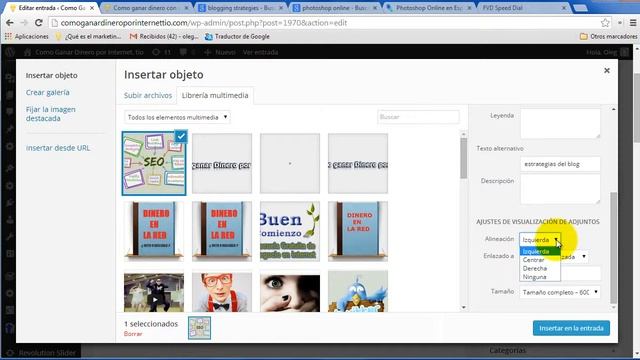Switch to the Photoshop Online en Es tab

coord(430,8)
